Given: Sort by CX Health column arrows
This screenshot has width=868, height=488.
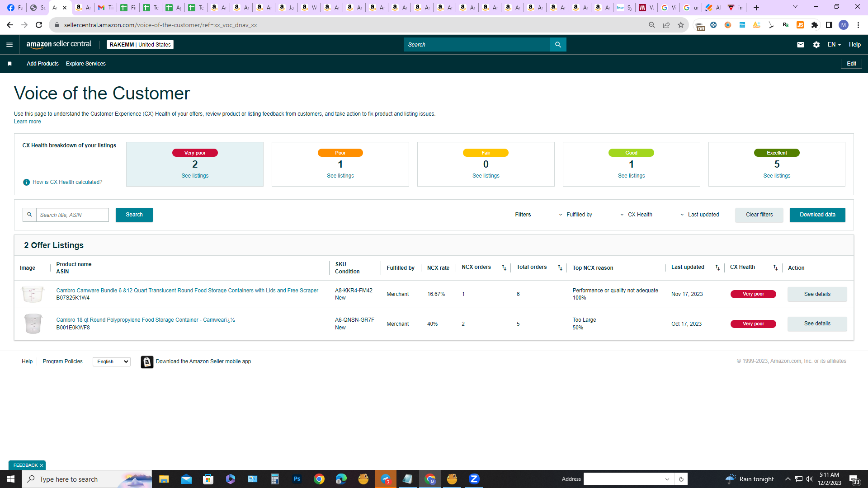Looking at the screenshot, I should point(775,268).
